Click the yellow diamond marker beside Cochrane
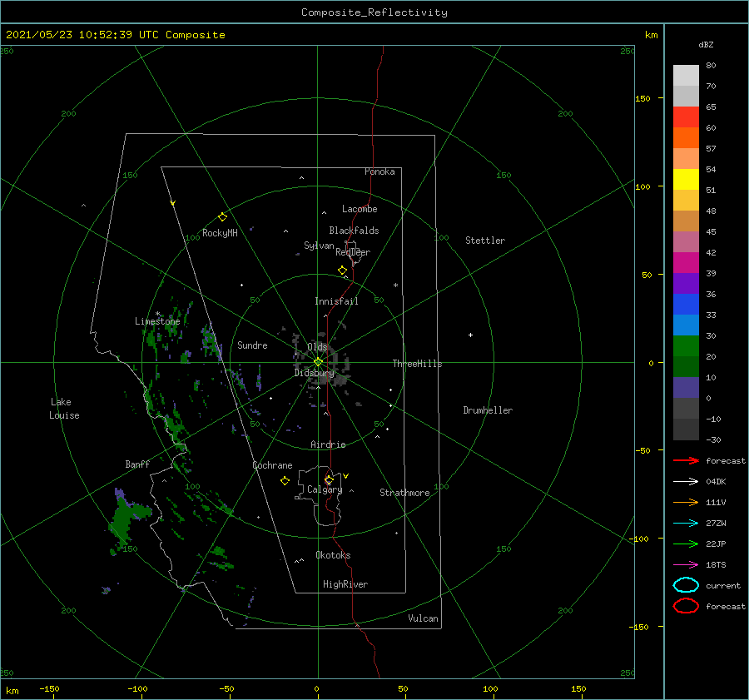 285,481
